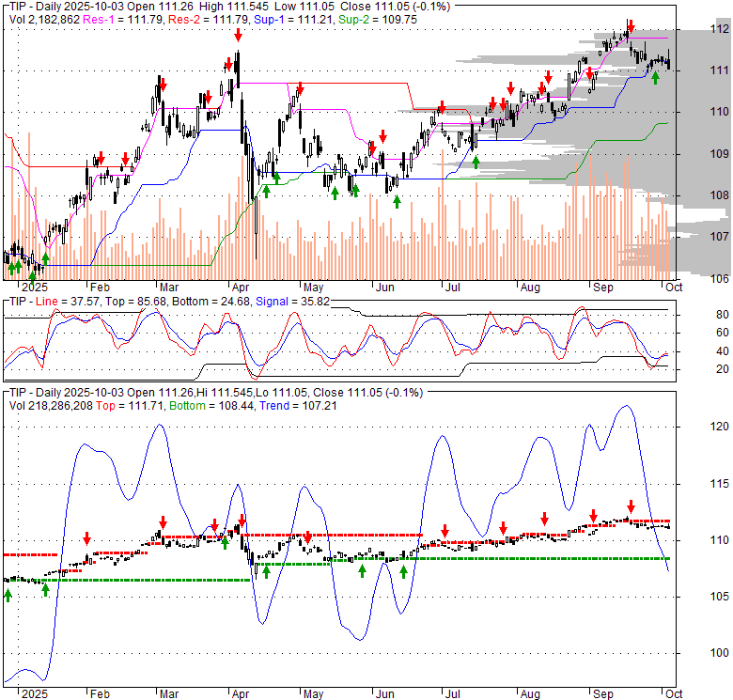Click the red arrow above the early-March candles in the top chart

[x=163, y=86]
